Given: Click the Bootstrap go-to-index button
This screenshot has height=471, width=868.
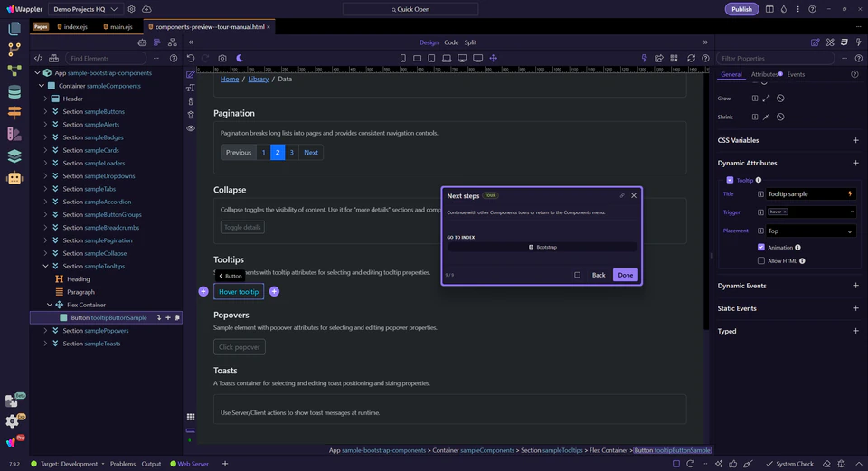Looking at the screenshot, I should (542, 247).
